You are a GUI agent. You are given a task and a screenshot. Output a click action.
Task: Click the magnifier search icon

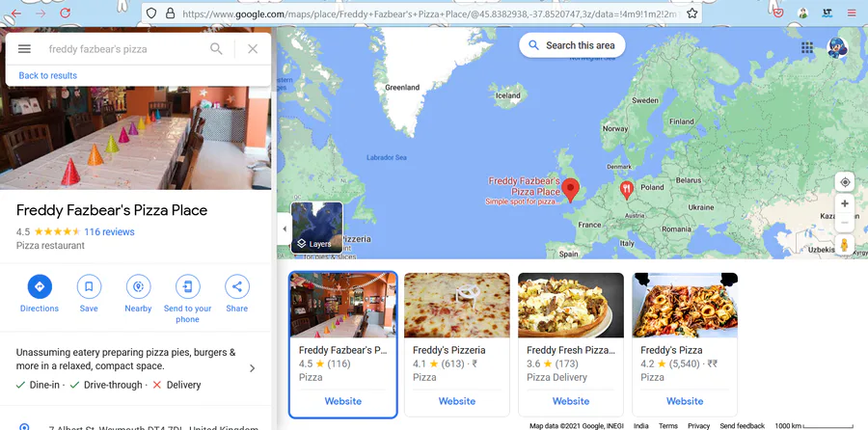216,49
